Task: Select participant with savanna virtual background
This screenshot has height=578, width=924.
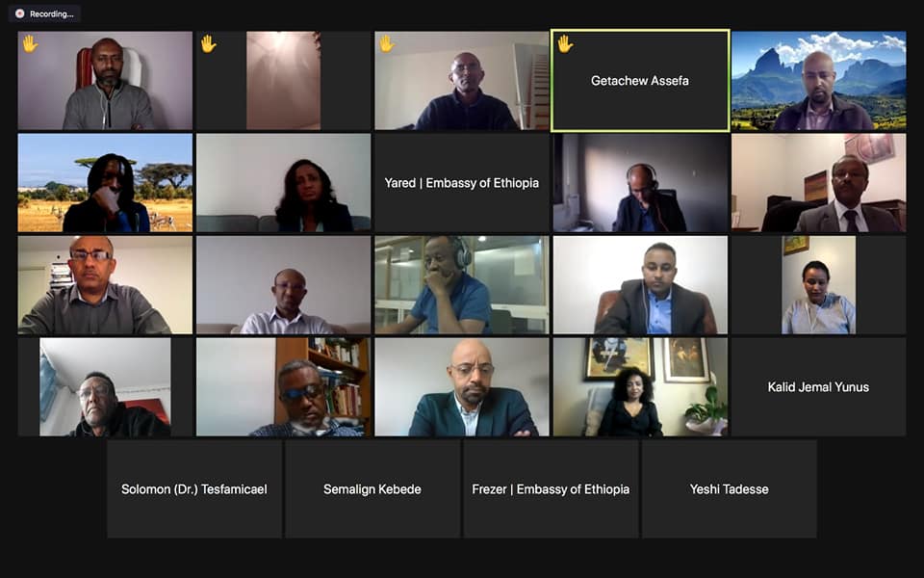Action: tap(105, 183)
